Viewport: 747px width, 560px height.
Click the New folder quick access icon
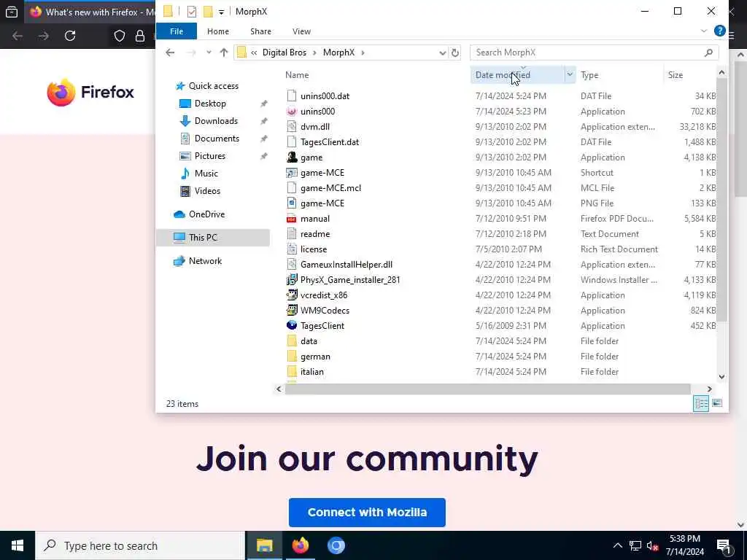pos(208,12)
